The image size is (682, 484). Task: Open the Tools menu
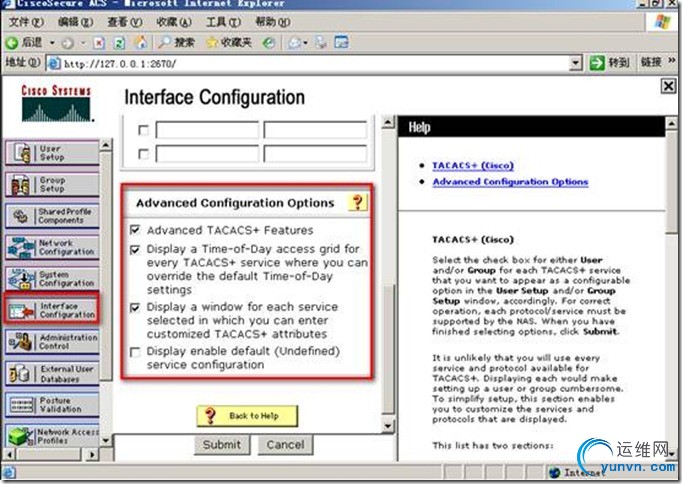click(223, 22)
